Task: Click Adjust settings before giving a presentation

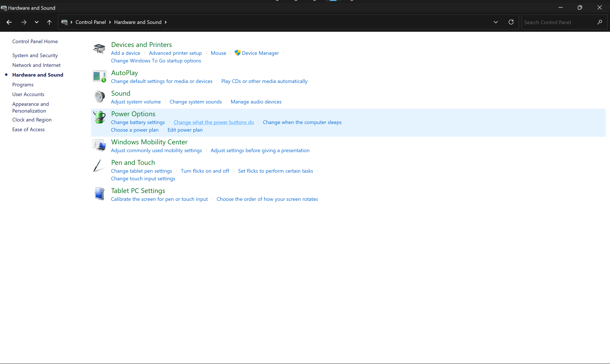Action: pyautogui.click(x=260, y=151)
